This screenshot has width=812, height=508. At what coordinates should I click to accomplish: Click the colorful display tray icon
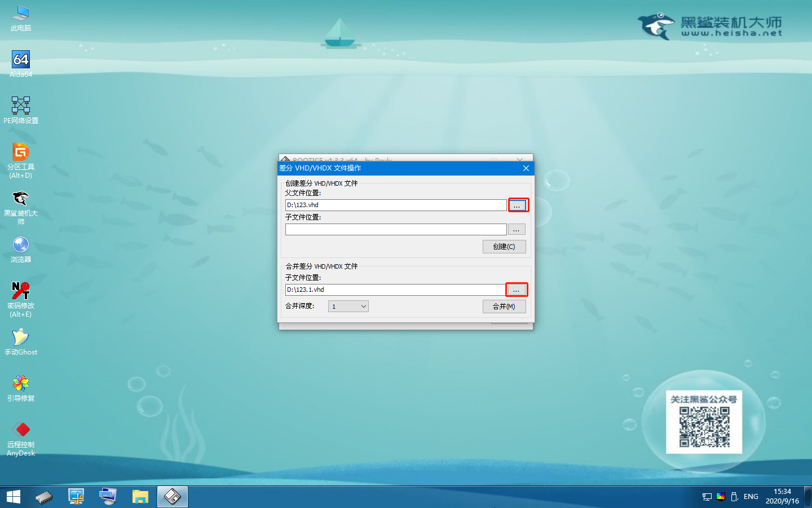click(x=721, y=497)
